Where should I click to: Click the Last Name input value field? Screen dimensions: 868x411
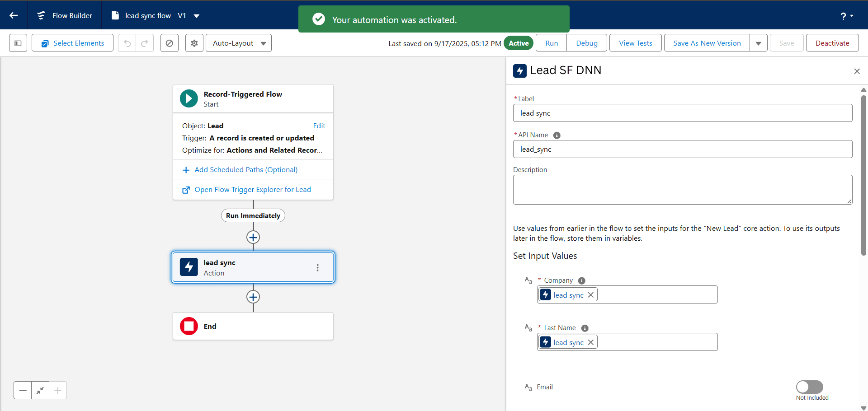pyautogui.click(x=627, y=342)
